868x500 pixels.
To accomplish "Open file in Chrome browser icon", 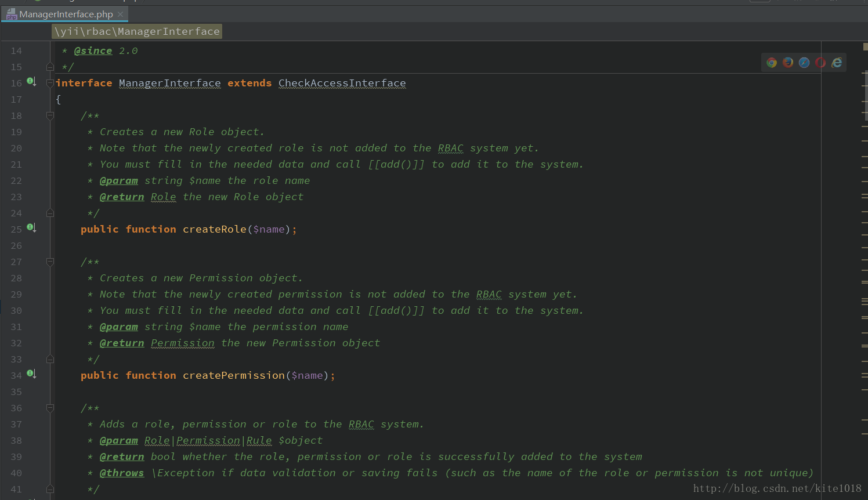I will pos(772,63).
